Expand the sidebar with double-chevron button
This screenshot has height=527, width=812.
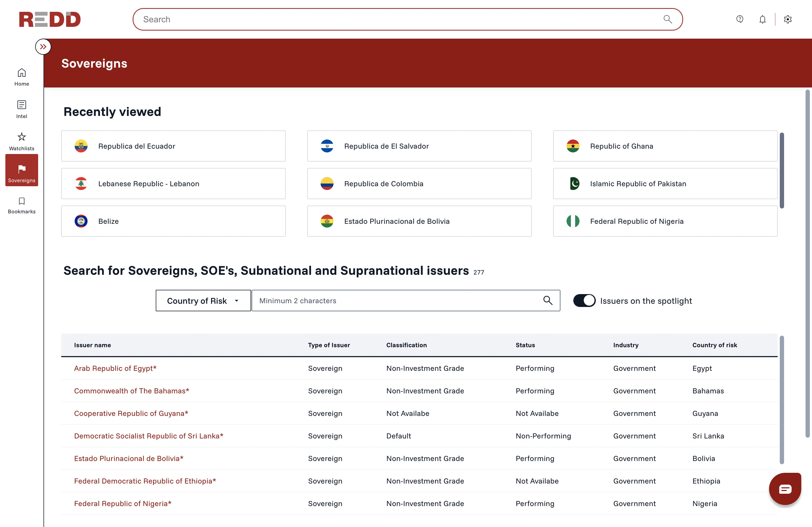tap(43, 47)
